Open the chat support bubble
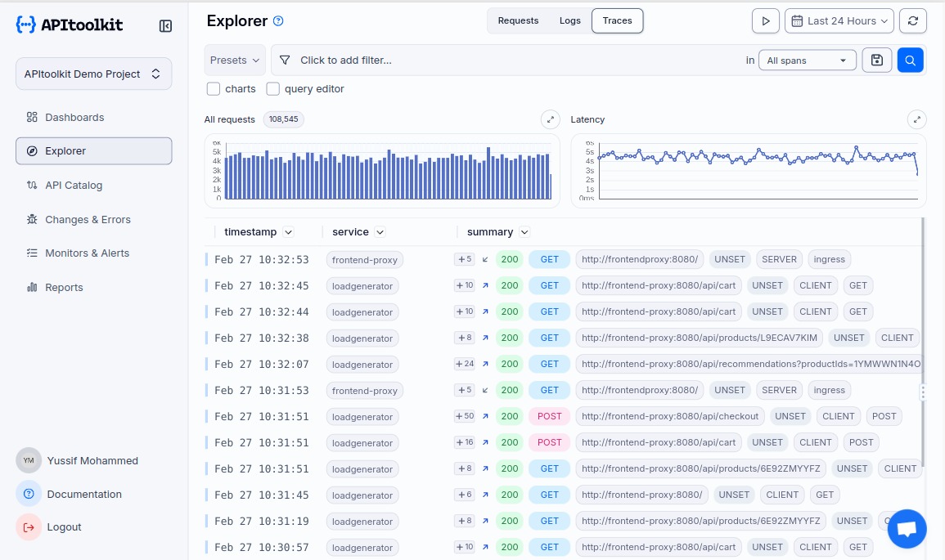 tap(907, 529)
